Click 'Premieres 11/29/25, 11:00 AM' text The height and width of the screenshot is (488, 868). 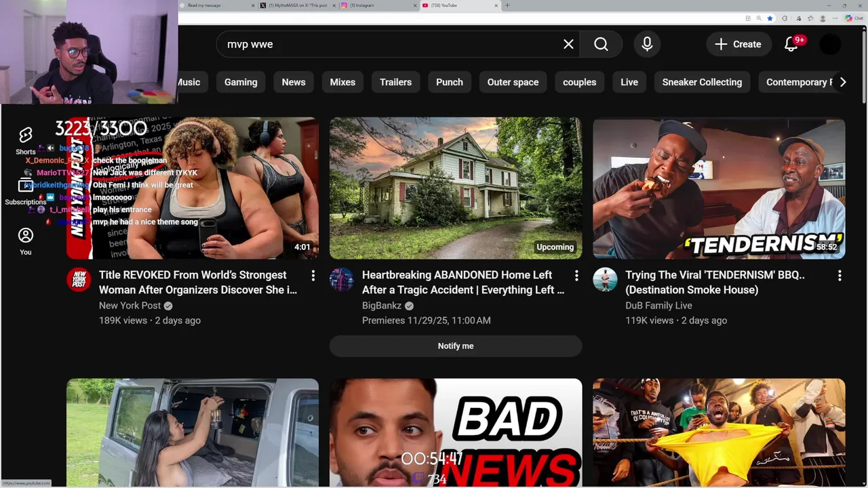pos(427,321)
